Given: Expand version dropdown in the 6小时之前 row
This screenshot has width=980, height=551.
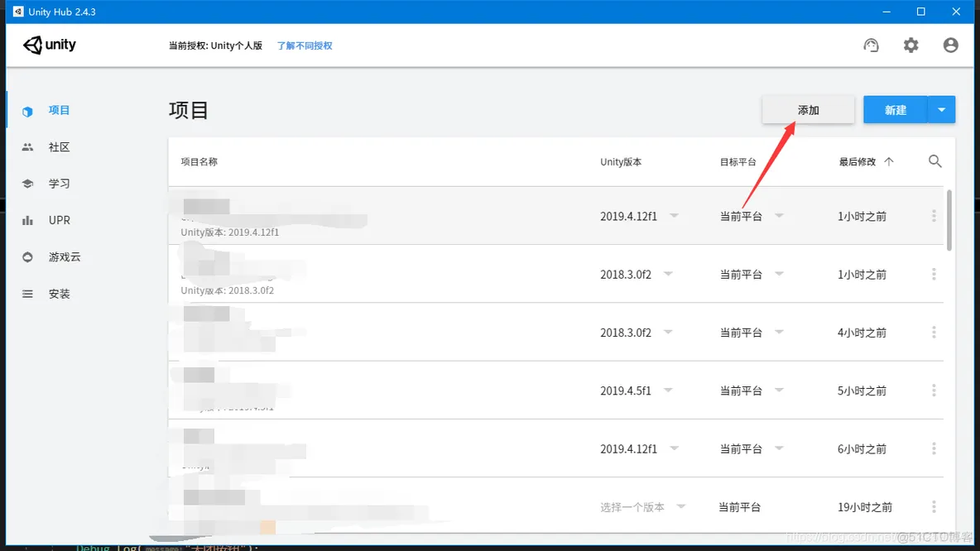Looking at the screenshot, I should click(x=674, y=448).
